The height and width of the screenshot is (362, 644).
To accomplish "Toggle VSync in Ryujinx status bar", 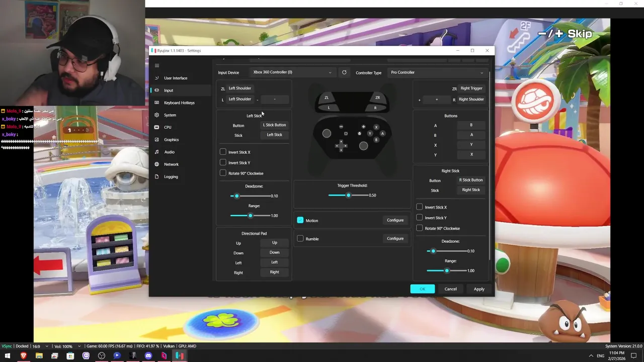I will click(7, 346).
